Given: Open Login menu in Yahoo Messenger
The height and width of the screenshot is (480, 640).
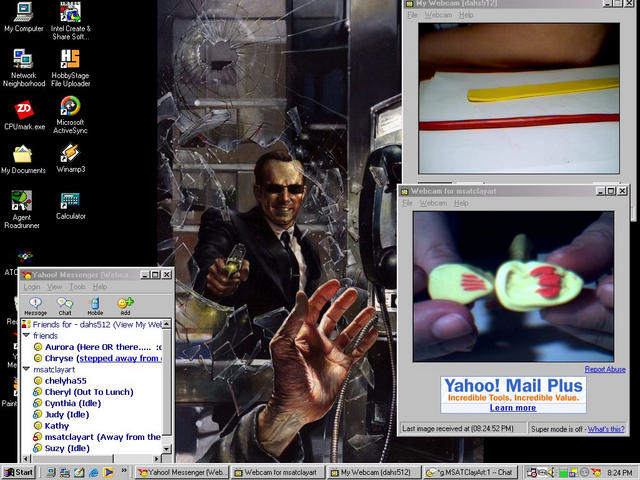Looking at the screenshot, I should coord(31,287).
